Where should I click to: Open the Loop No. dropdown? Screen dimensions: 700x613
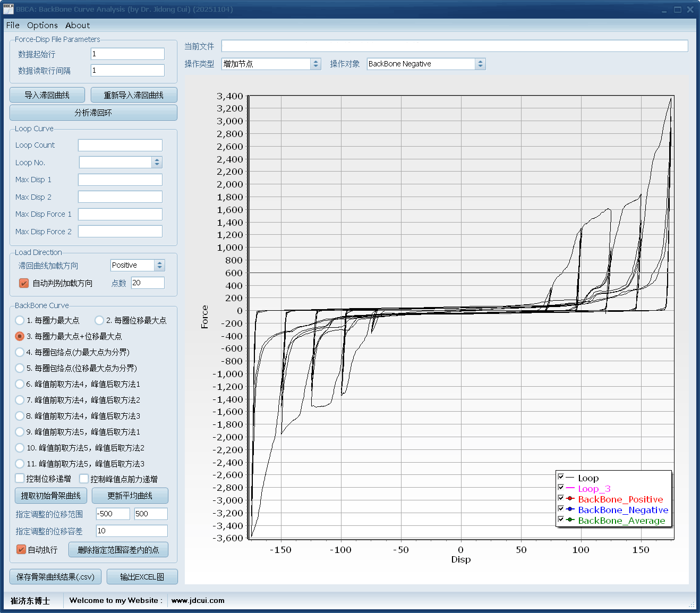[156, 163]
